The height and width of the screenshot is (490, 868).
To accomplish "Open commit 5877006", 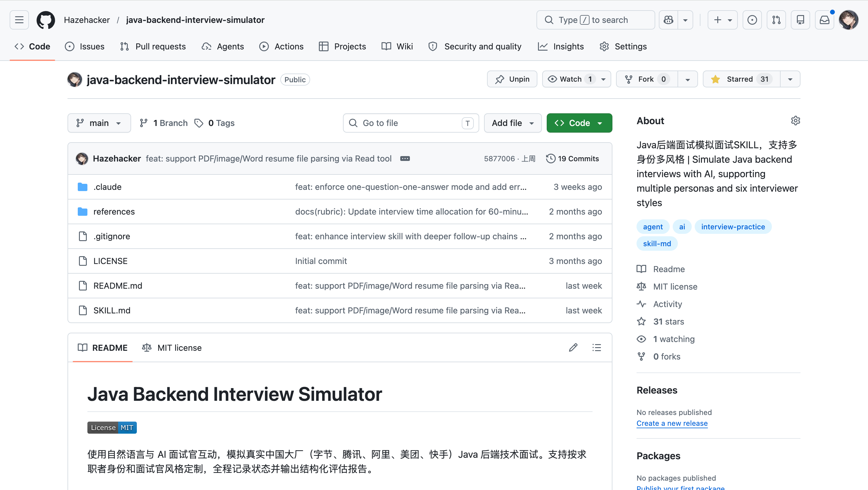I will 499,159.
